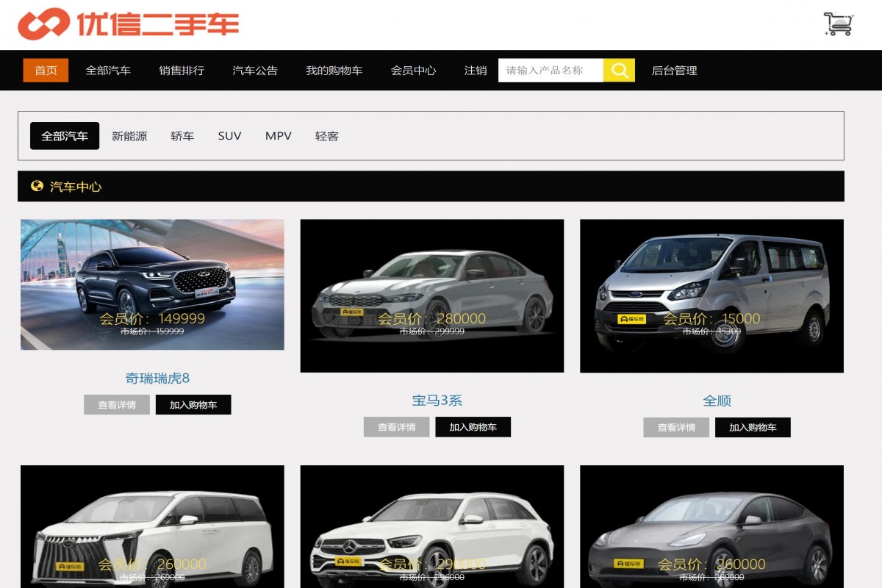Select the SUV category tab

pyautogui.click(x=229, y=135)
